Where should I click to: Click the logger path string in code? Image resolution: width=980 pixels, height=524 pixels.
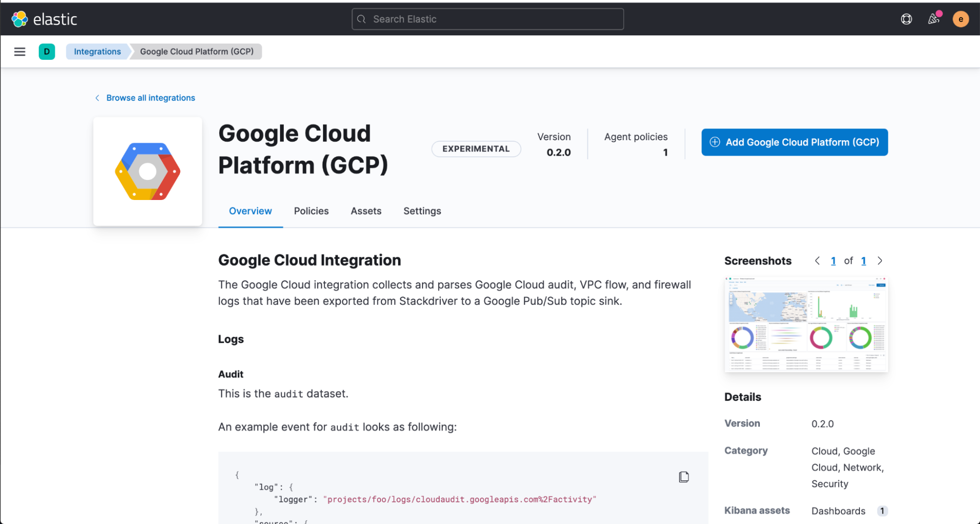coord(459,499)
